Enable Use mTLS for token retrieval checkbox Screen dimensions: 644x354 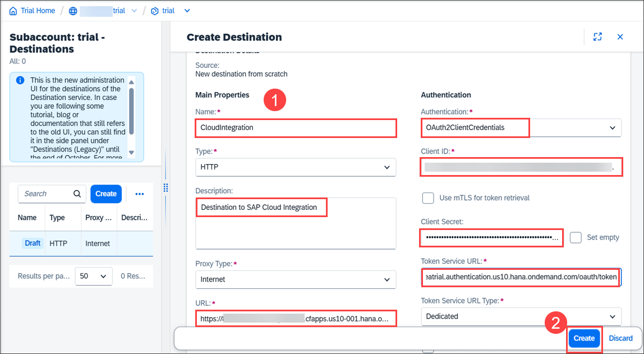[x=429, y=198]
